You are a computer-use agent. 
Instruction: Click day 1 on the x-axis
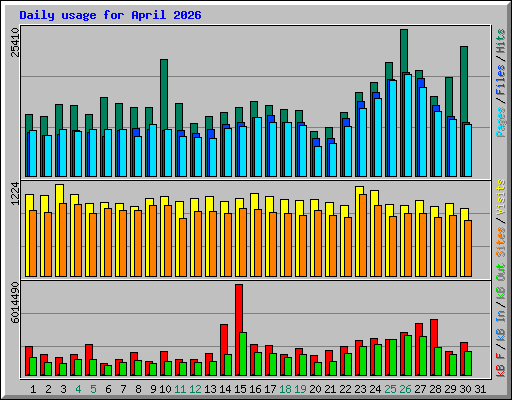(33, 389)
